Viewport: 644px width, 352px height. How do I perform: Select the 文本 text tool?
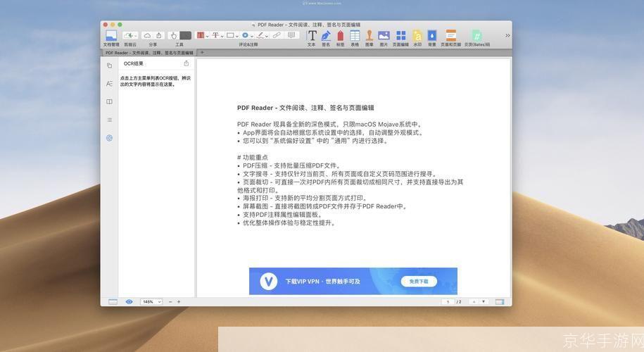pyautogui.click(x=312, y=37)
